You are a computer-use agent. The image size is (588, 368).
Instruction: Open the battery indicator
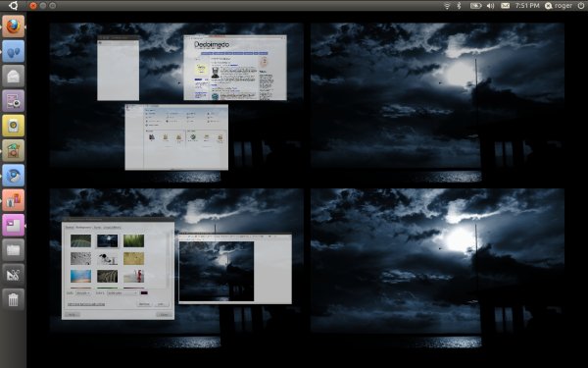click(475, 6)
